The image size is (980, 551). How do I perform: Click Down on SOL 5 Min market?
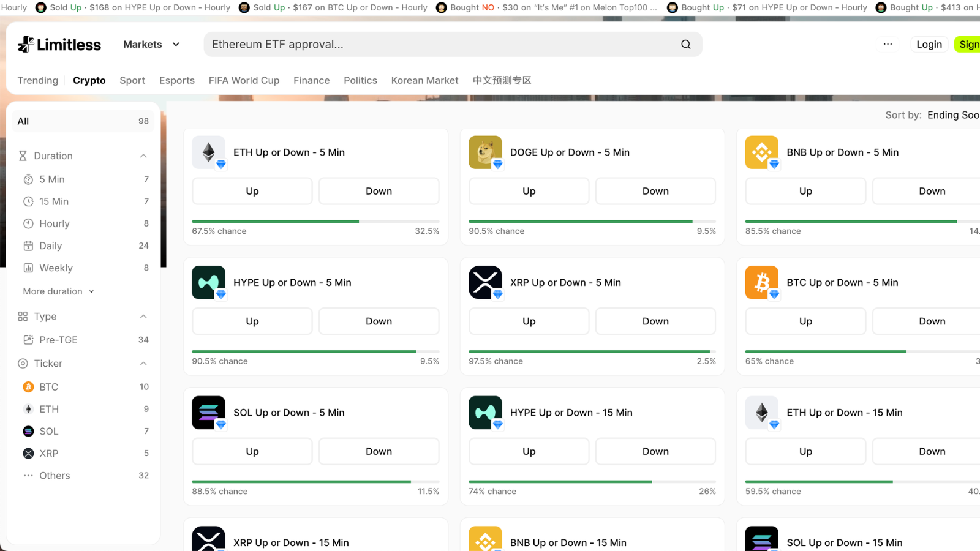point(379,451)
